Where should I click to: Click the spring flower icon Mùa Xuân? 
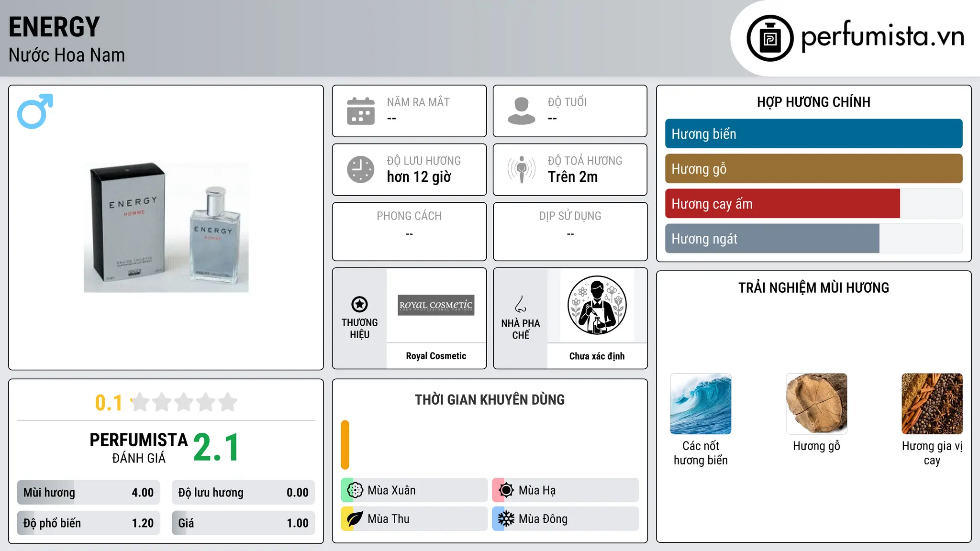click(x=355, y=490)
